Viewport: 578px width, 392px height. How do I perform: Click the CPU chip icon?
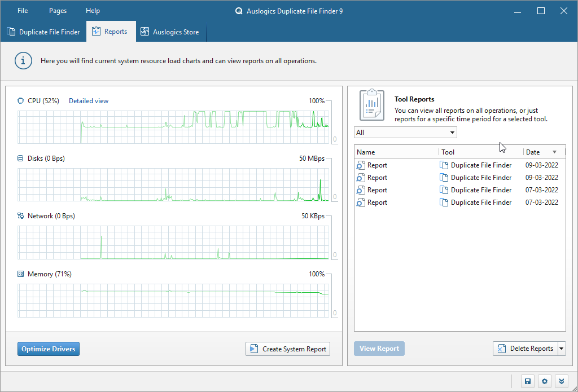(21, 101)
